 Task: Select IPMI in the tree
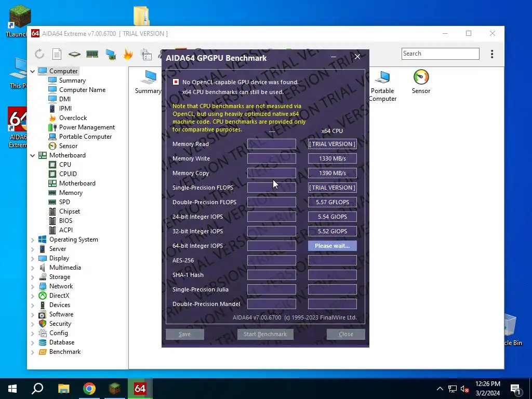pyautogui.click(x=65, y=108)
